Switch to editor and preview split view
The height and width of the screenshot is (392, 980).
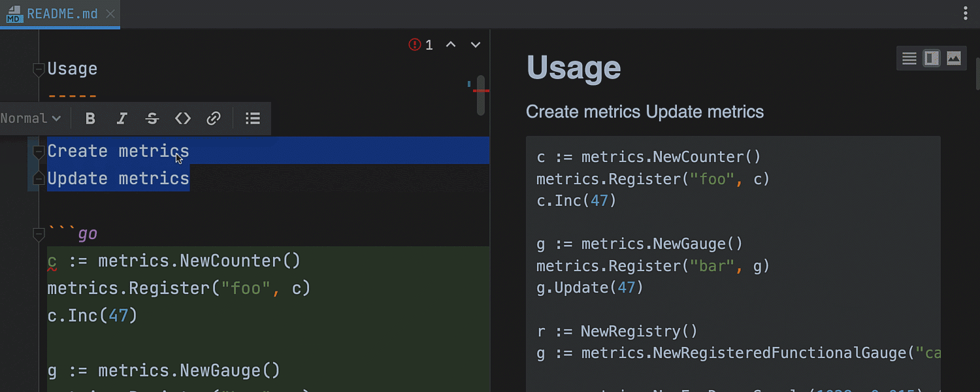(932, 59)
